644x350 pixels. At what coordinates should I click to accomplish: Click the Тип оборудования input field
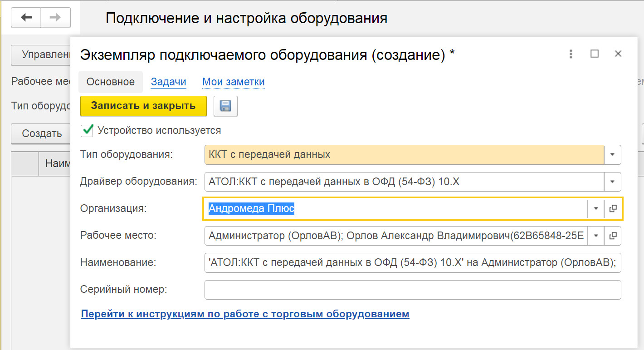pyautogui.click(x=405, y=155)
